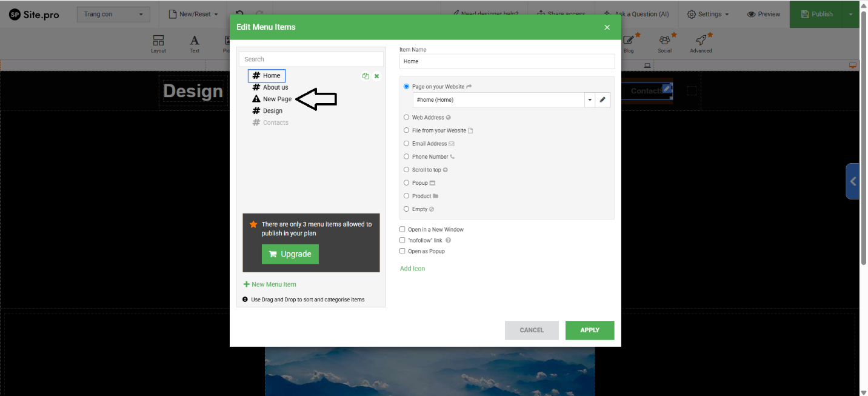The image size is (868, 396).
Task: Select the New Page menu item
Action: coord(277,99)
